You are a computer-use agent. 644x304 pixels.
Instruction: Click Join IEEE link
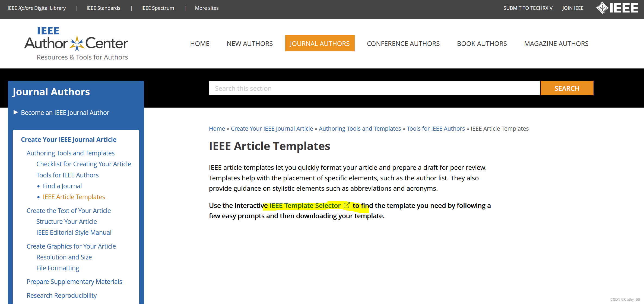coord(573,8)
